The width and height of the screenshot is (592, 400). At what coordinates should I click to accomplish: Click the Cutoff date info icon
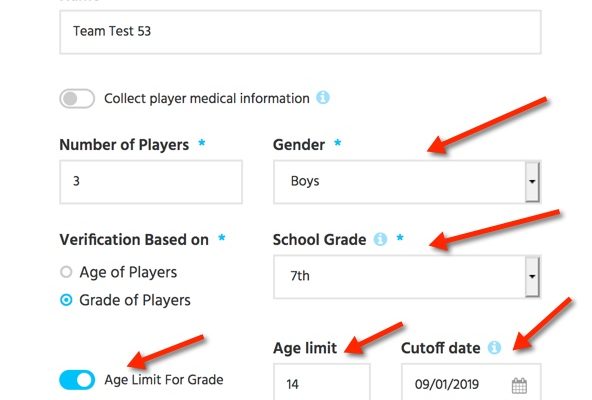pos(494,347)
